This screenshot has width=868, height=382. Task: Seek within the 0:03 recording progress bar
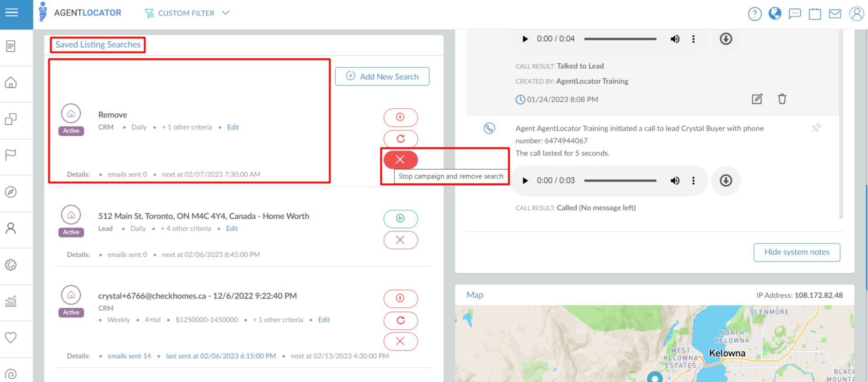pos(620,181)
